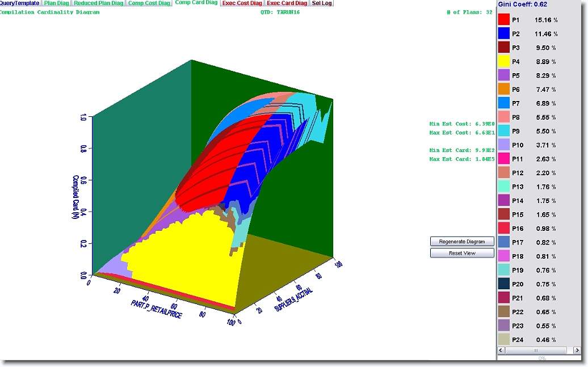588x367 pixels.
Task: Click the Reset View button
Action: point(462,253)
